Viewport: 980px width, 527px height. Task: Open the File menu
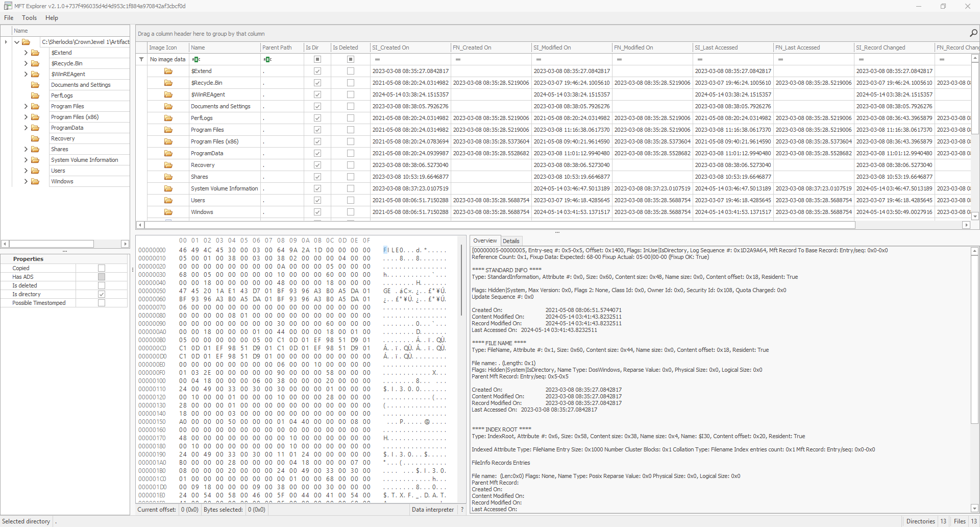pos(9,17)
